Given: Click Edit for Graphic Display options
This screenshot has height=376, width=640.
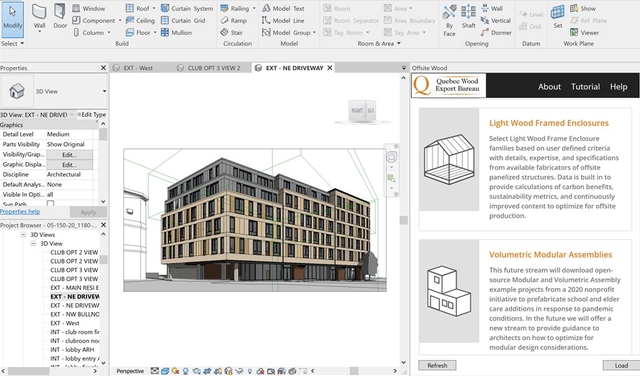Looking at the screenshot, I should point(69,165).
